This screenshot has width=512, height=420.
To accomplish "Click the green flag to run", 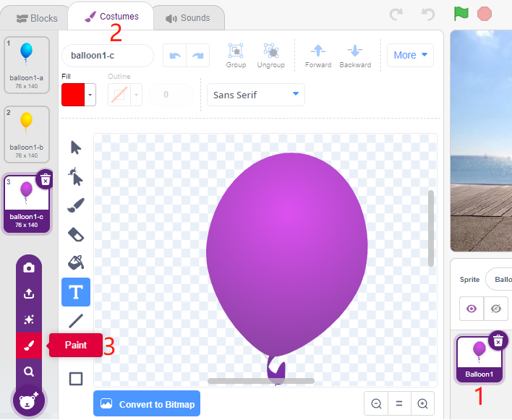I will [461, 14].
